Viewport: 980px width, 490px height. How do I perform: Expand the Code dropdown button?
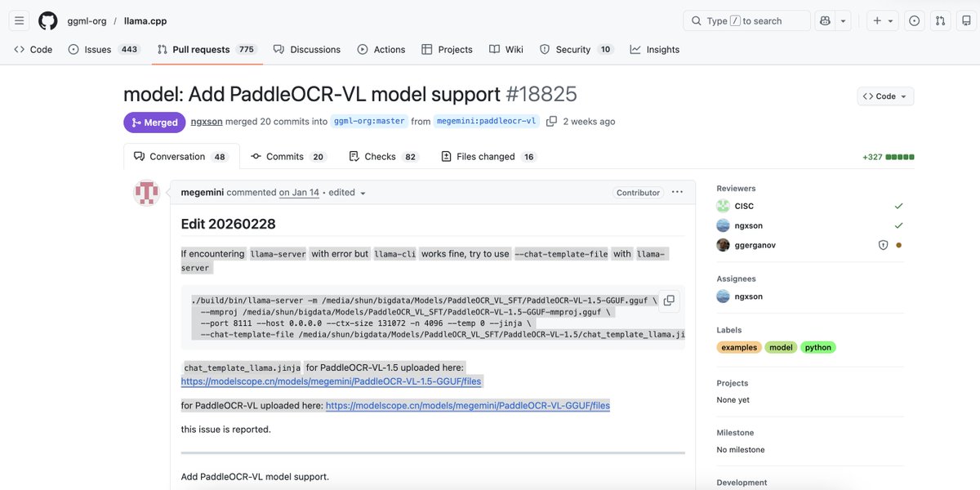pos(885,96)
